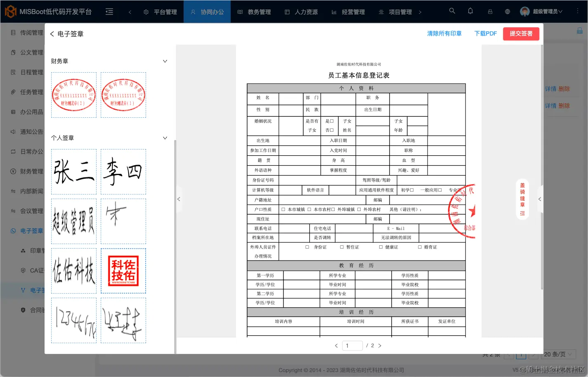Click 清除所有印章 link

[x=444, y=33]
